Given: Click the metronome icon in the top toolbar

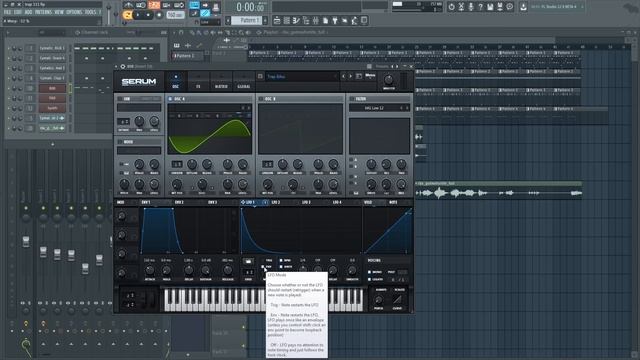Looking at the screenshot, I should 128,5.
